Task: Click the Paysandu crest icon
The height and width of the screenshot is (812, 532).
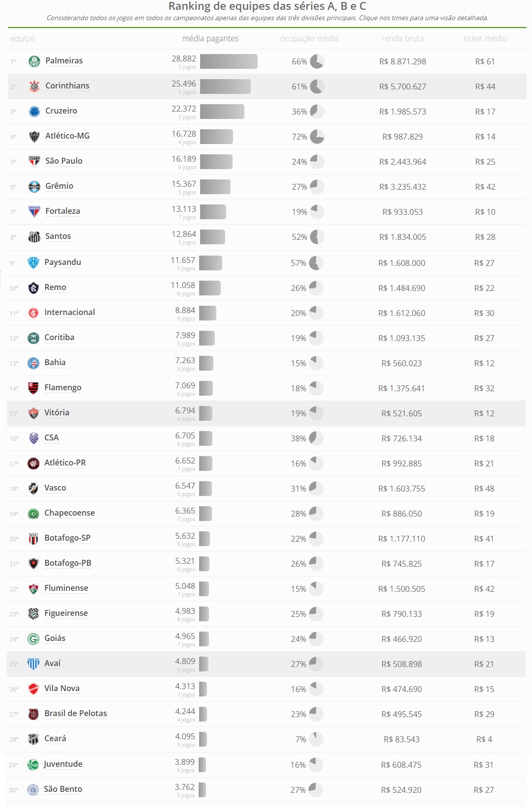Action: tap(33, 263)
